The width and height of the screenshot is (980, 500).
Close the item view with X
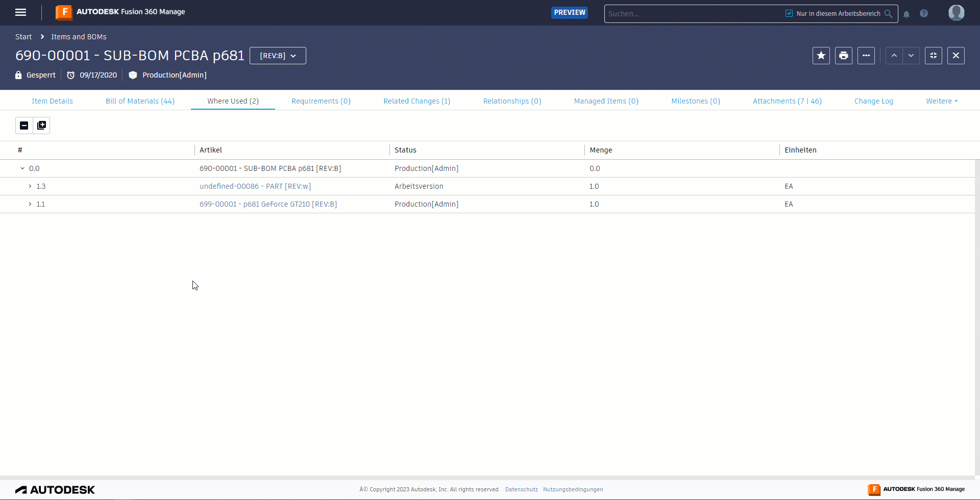click(956, 56)
